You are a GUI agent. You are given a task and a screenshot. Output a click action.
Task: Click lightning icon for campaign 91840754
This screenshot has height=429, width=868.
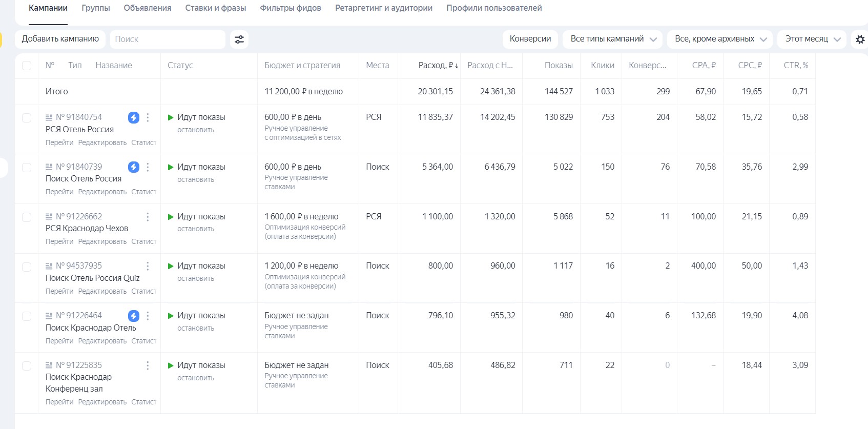tap(133, 117)
